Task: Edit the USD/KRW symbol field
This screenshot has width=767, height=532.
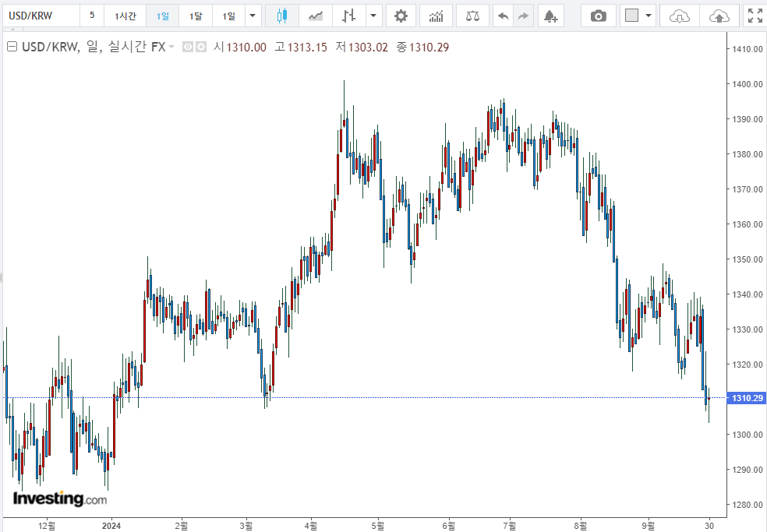Action: 41,16
